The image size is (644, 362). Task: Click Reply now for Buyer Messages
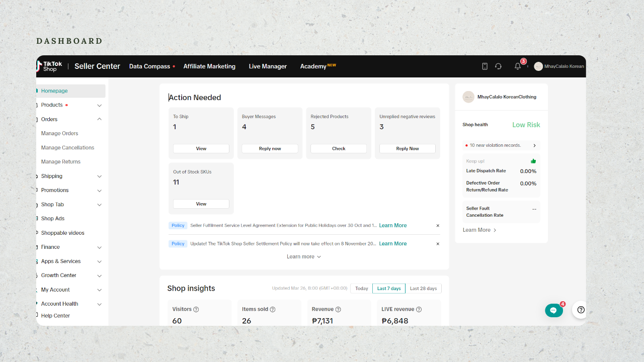coord(270,149)
